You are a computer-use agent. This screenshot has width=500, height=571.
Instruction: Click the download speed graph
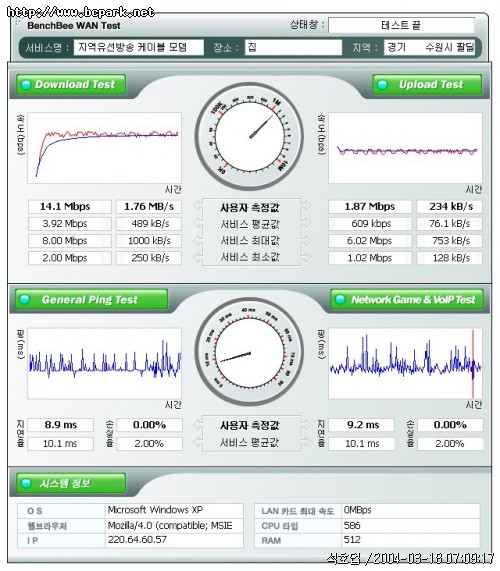[105, 148]
